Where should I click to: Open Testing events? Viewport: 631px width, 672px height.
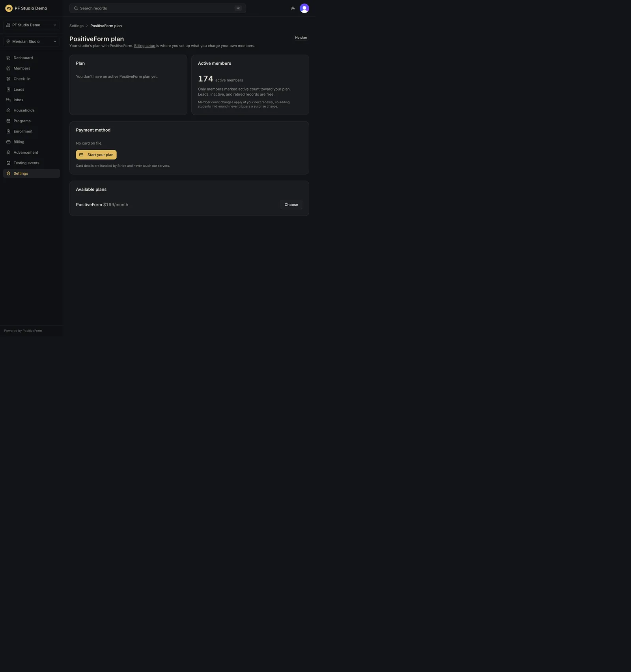[x=32, y=163]
